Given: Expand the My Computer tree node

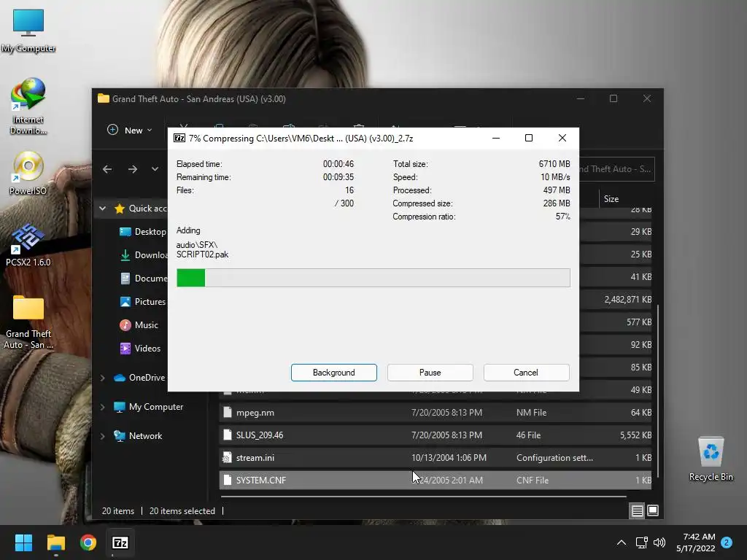Looking at the screenshot, I should click(102, 407).
